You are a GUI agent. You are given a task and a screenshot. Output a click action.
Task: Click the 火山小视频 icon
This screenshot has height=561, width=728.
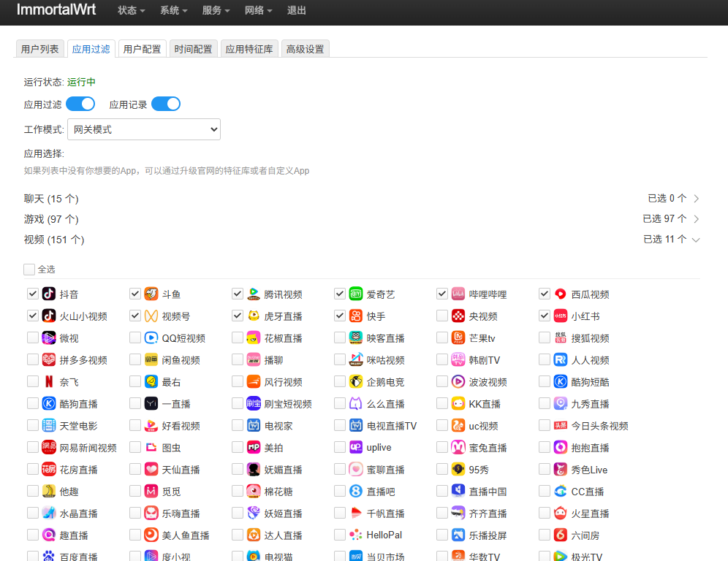coord(49,316)
